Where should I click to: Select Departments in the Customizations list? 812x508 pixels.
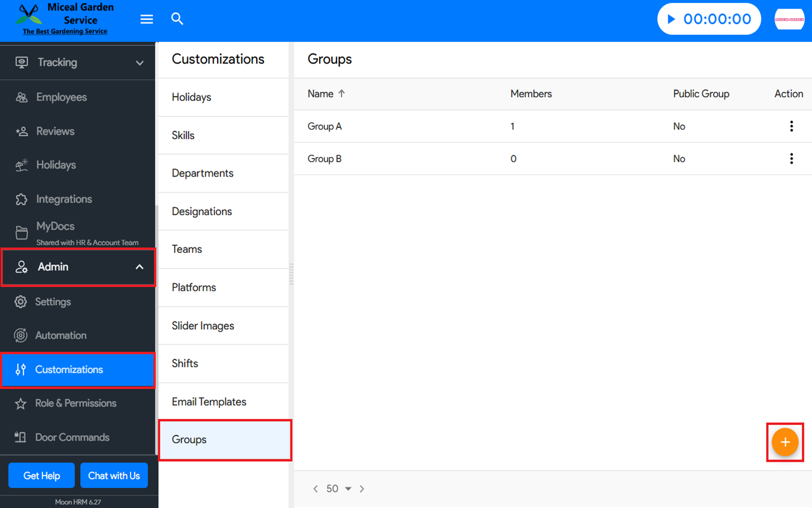202,173
